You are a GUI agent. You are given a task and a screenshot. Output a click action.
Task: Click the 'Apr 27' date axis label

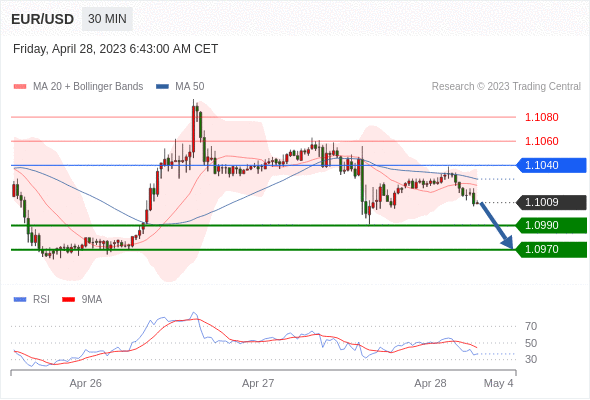(x=258, y=383)
